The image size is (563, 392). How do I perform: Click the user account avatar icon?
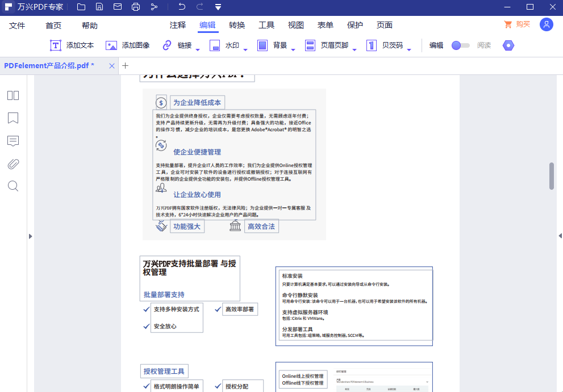pyautogui.click(x=546, y=24)
